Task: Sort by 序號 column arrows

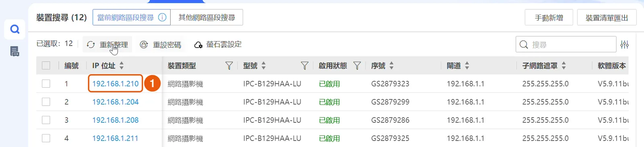Action: pyautogui.click(x=392, y=65)
